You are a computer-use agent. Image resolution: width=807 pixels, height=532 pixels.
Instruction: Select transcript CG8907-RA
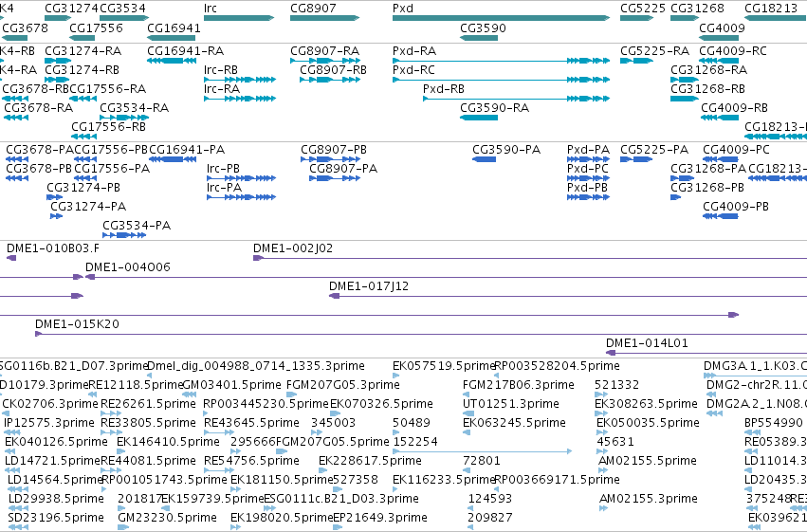pos(324,51)
